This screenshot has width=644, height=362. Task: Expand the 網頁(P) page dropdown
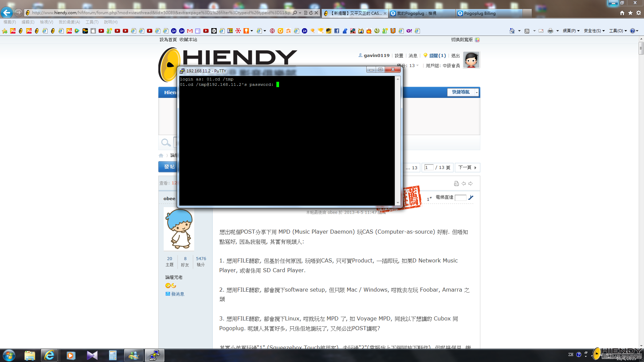click(571, 31)
